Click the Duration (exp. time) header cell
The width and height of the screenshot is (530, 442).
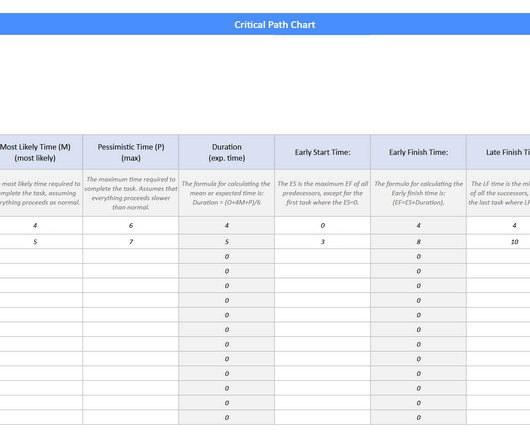(x=227, y=152)
